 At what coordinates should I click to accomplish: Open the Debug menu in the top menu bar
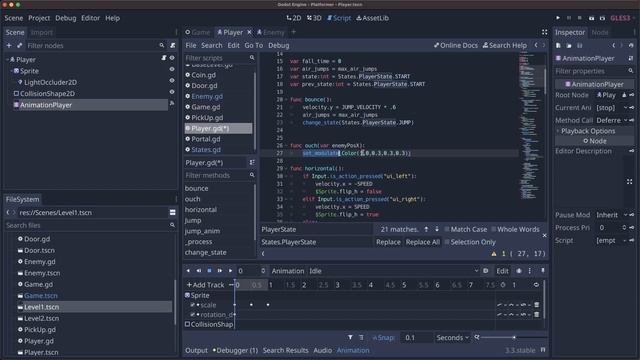pos(66,18)
